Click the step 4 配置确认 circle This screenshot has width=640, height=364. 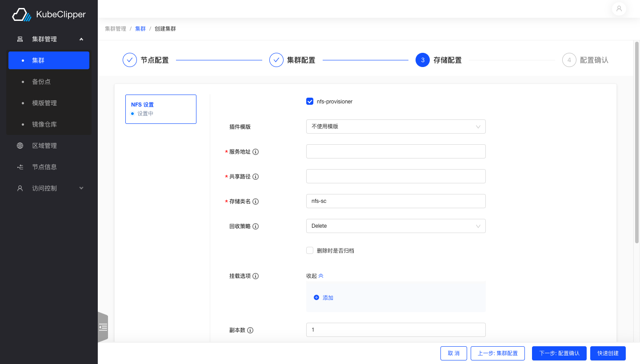point(569,60)
